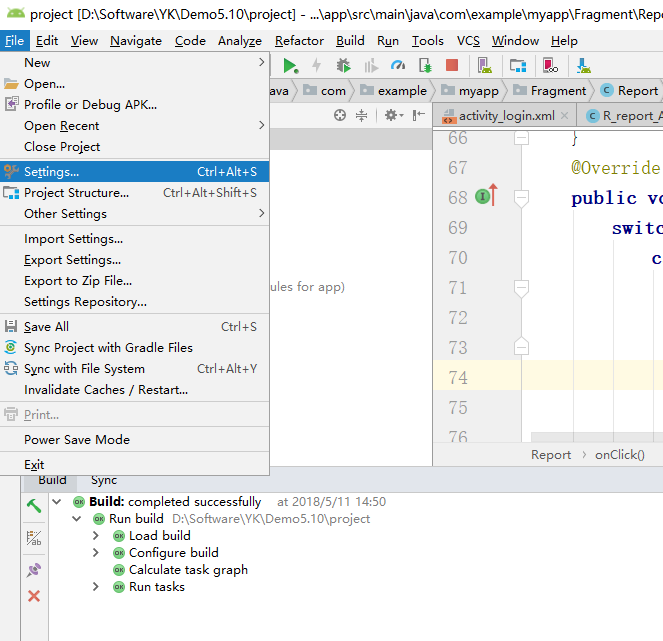Open the Analyze menu
This screenshot has width=663, height=641.
click(x=240, y=41)
